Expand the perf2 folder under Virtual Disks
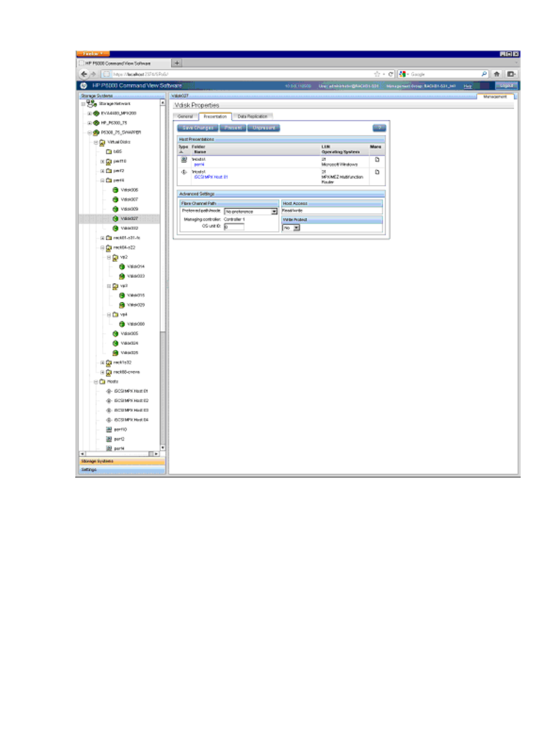This screenshot has height=746, width=560. point(102,171)
